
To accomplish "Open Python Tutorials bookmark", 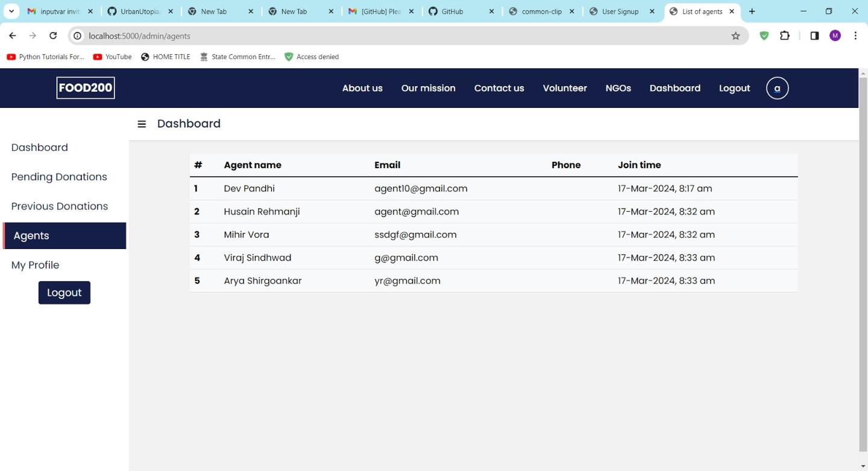I will pyautogui.click(x=45, y=57).
